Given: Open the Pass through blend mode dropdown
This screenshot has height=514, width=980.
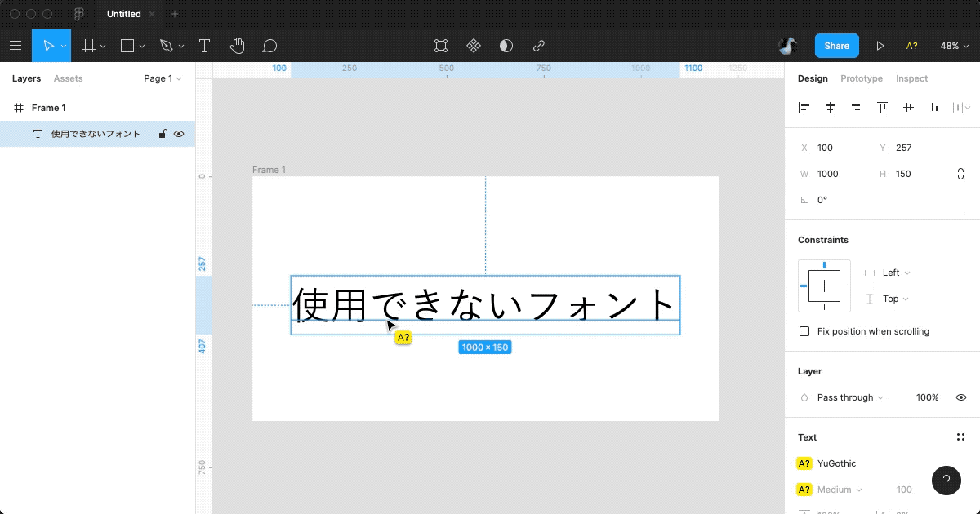Looking at the screenshot, I should pos(844,397).
